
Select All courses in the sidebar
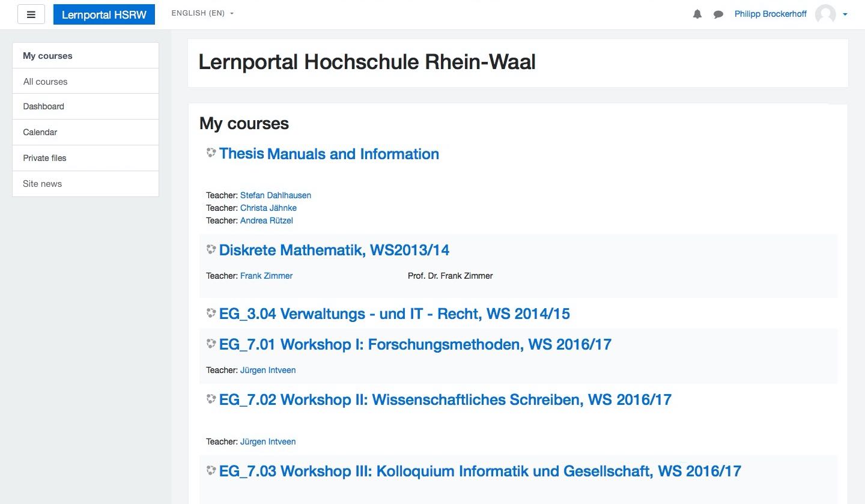45,82
